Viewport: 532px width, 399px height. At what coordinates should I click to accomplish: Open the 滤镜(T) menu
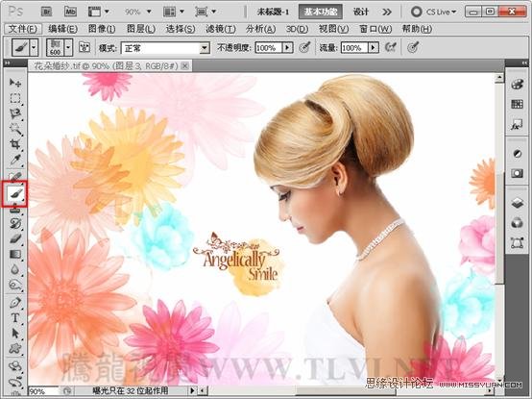tap(221, 29)
